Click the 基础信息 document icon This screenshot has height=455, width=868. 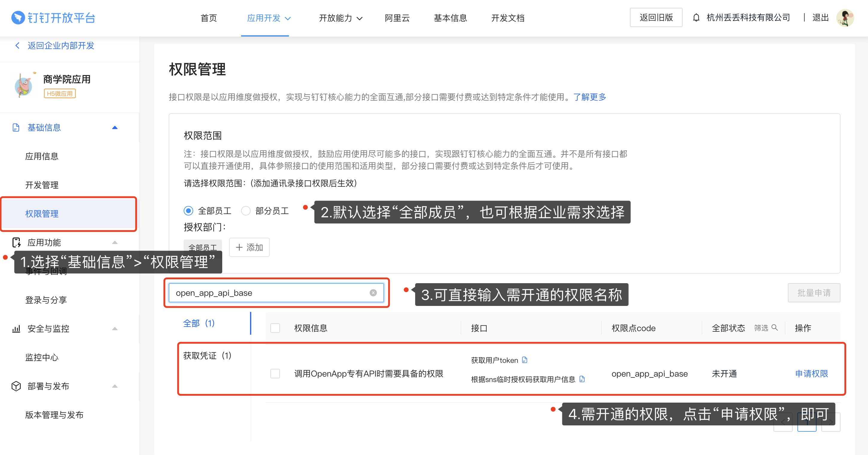coord(16,128)
